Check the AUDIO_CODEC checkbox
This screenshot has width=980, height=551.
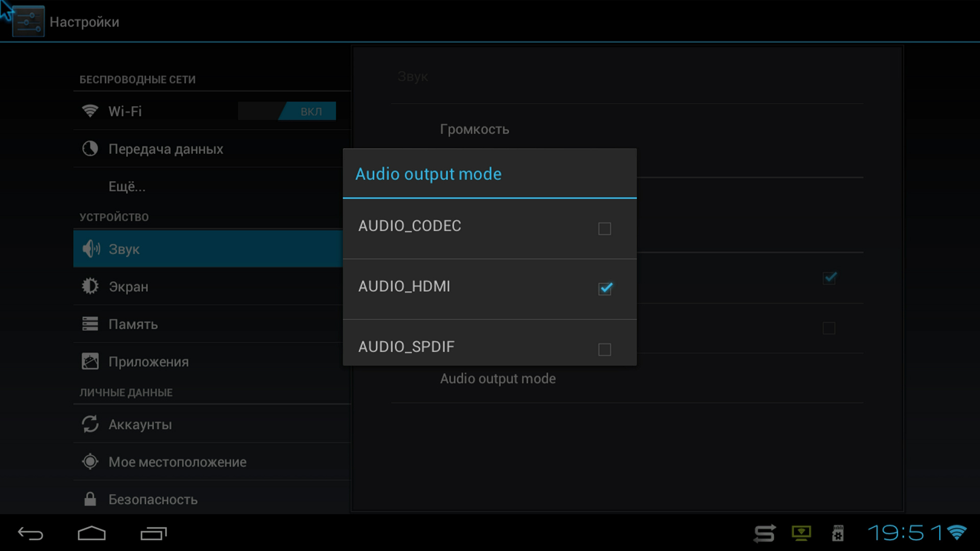click(604, 229)
